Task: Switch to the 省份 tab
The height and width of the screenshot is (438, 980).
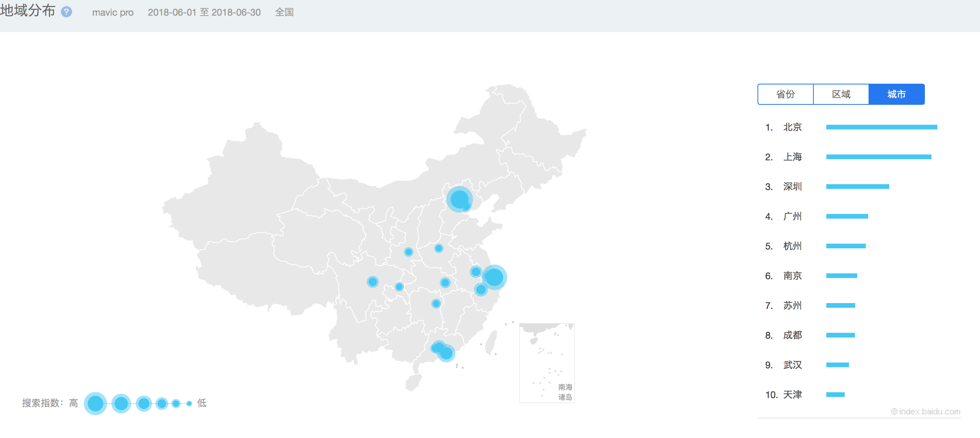Action: [785, 94]
